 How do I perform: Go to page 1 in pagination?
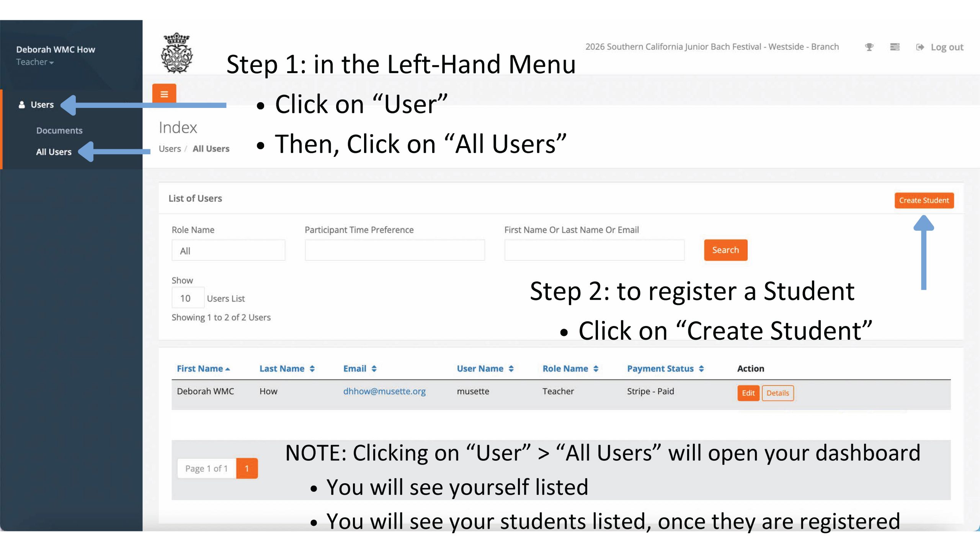coord(247,468)
